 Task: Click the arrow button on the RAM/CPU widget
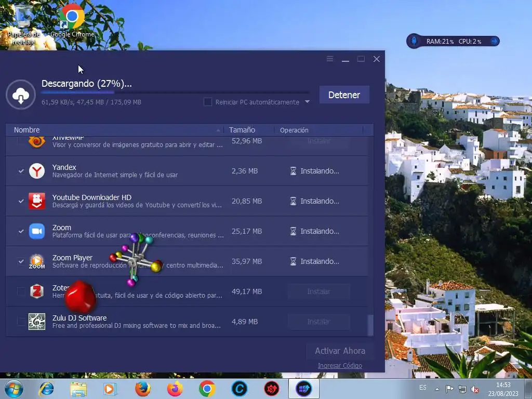click(x=494, y=41)
